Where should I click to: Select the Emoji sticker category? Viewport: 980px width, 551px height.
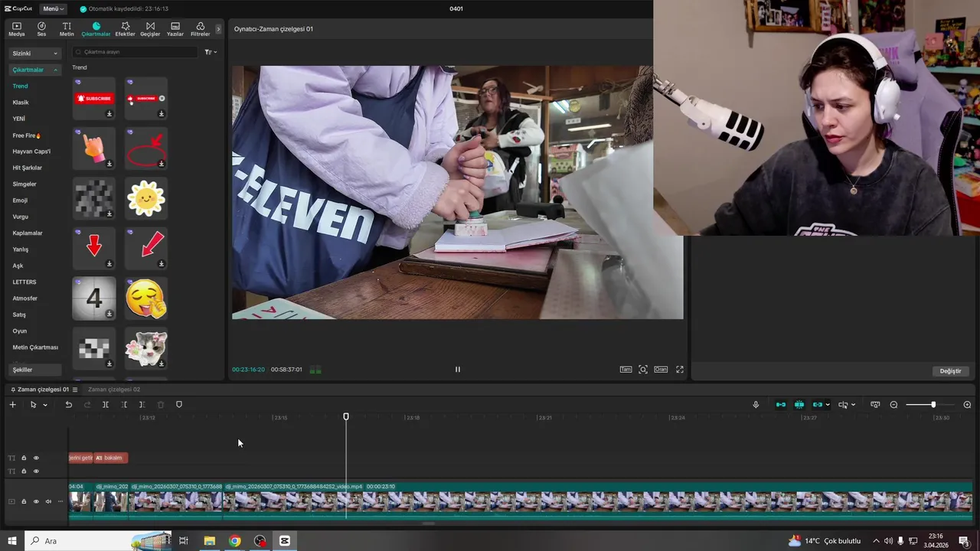[20, 201]
